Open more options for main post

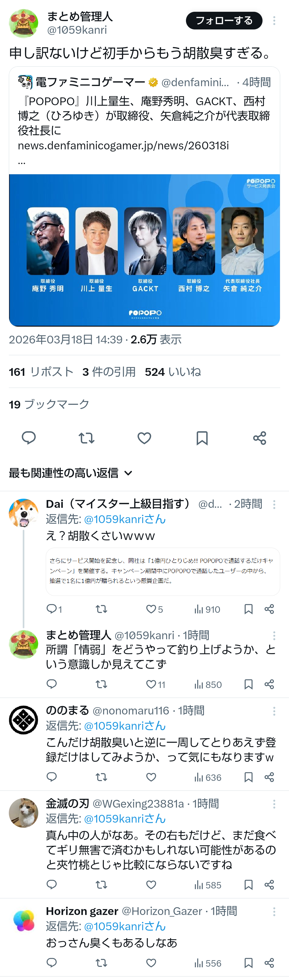pos(274,21)
